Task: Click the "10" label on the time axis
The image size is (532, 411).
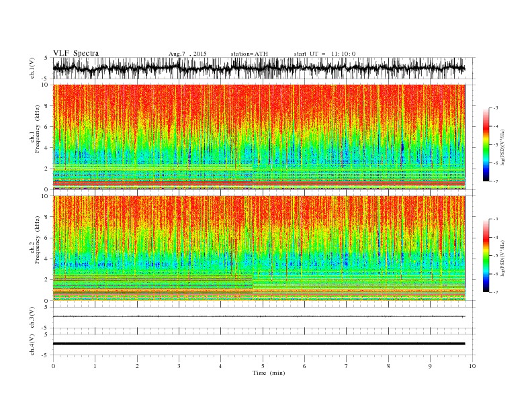Action: 472,366
